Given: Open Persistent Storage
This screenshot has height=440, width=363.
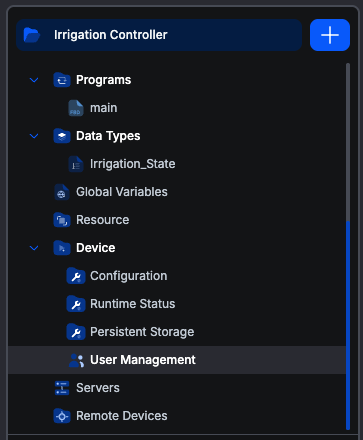Looking at the screenshot, I should pyautogui.click(x=142, y=332).
